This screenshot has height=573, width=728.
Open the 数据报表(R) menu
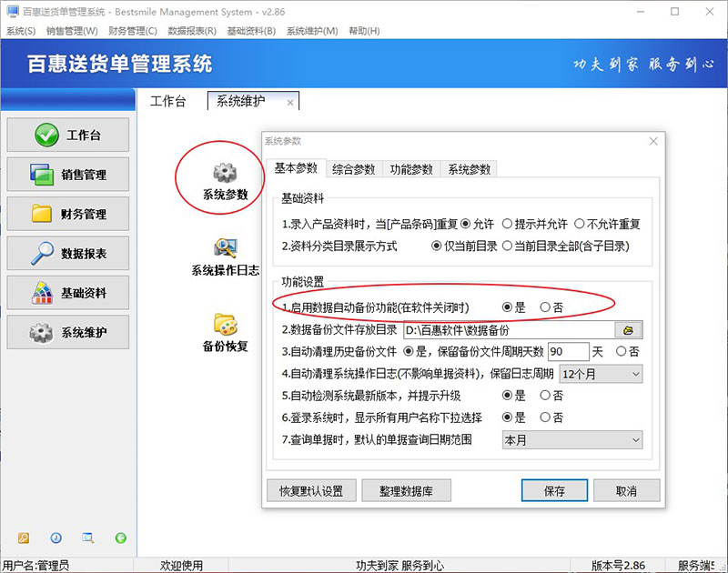click(x=192, y=31)
